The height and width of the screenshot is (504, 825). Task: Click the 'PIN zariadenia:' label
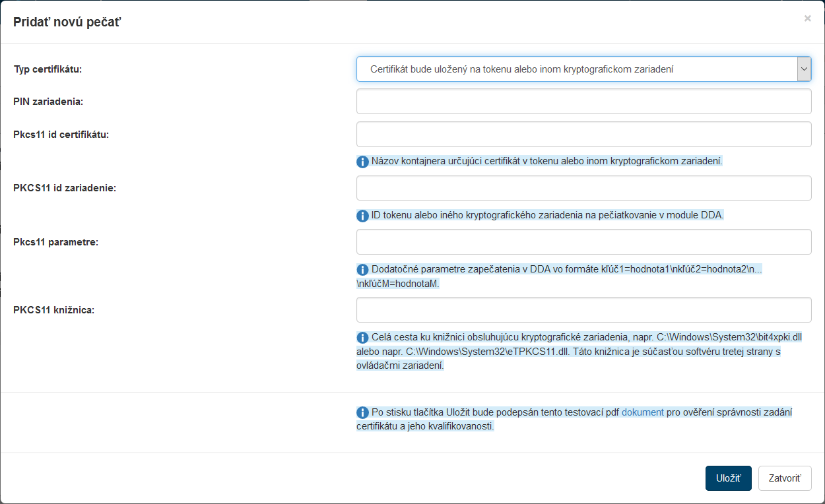(48, 102)
